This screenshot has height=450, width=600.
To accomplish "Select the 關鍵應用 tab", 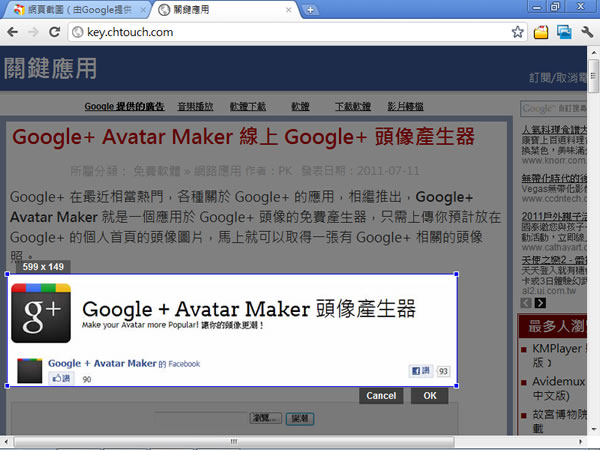I will 224,10.
